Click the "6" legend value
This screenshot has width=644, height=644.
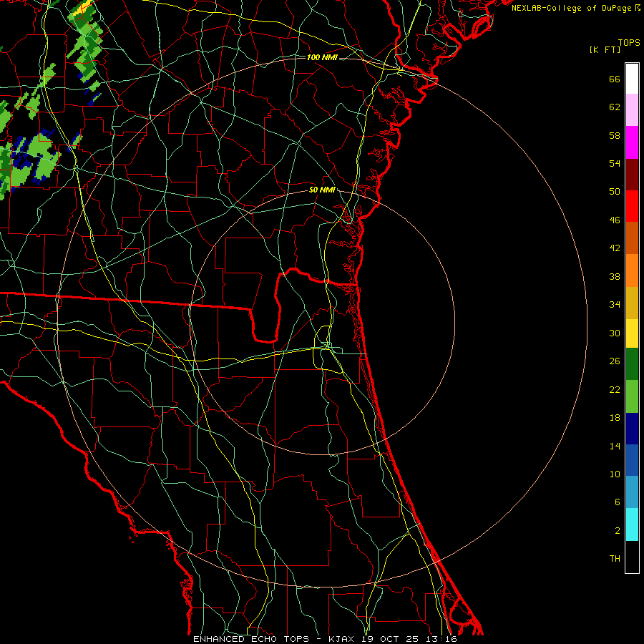tap(618, 502)
